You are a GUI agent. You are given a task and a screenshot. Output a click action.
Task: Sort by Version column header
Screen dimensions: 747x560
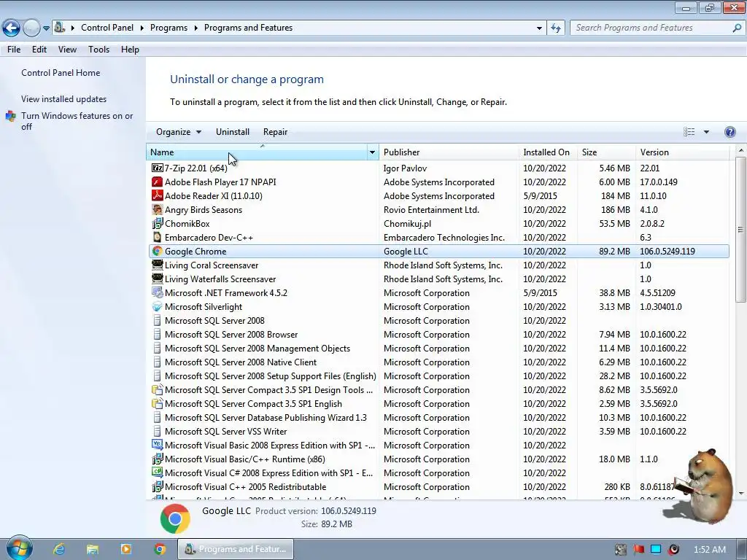tap(682, 152)
